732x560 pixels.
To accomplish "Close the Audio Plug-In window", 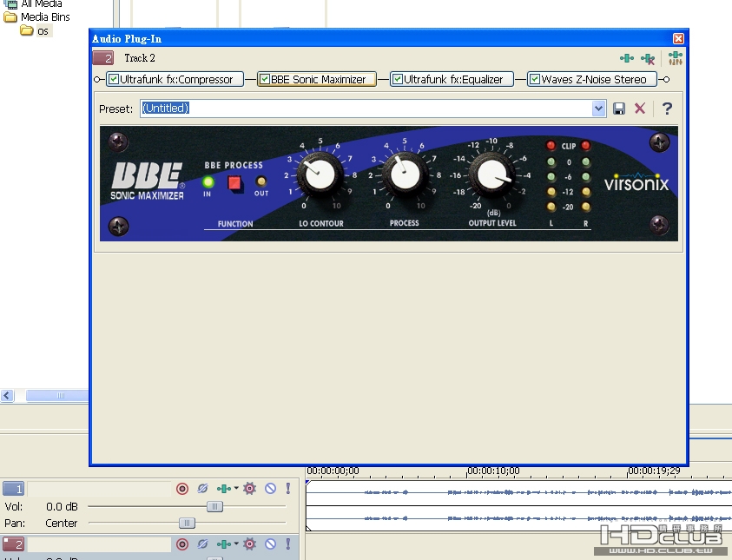I will (678, 39).
